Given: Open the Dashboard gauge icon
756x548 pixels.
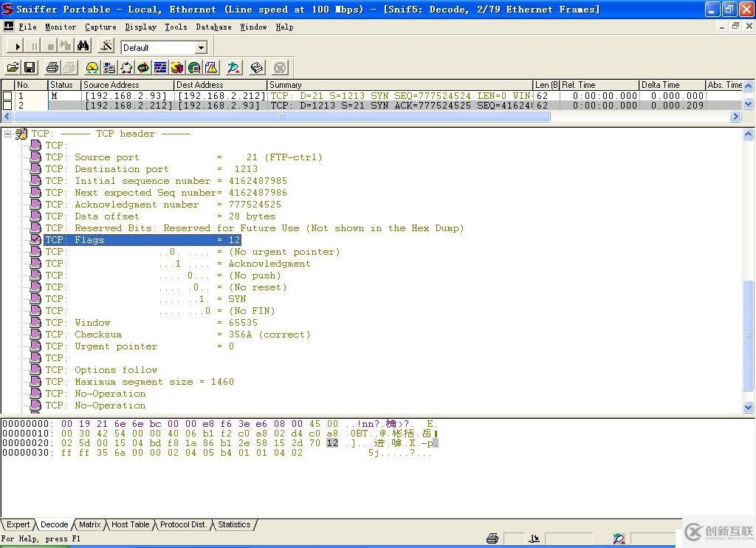Looking at the screenshot, I should pyautogui.click(x=92, y=67).
